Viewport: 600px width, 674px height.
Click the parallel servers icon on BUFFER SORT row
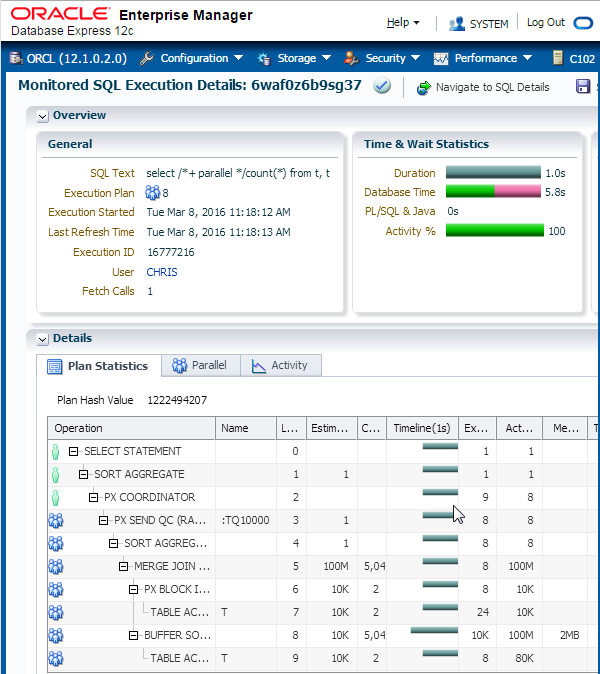(x=56, y=635)
